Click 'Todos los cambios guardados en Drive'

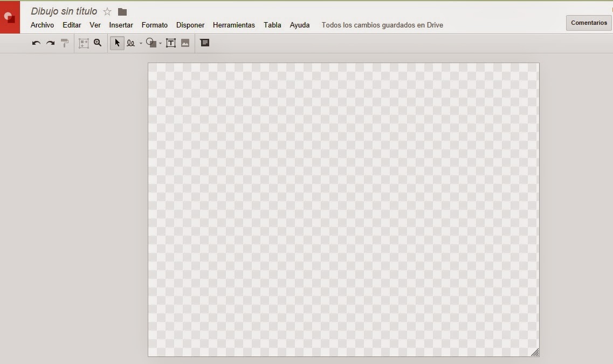382,25
